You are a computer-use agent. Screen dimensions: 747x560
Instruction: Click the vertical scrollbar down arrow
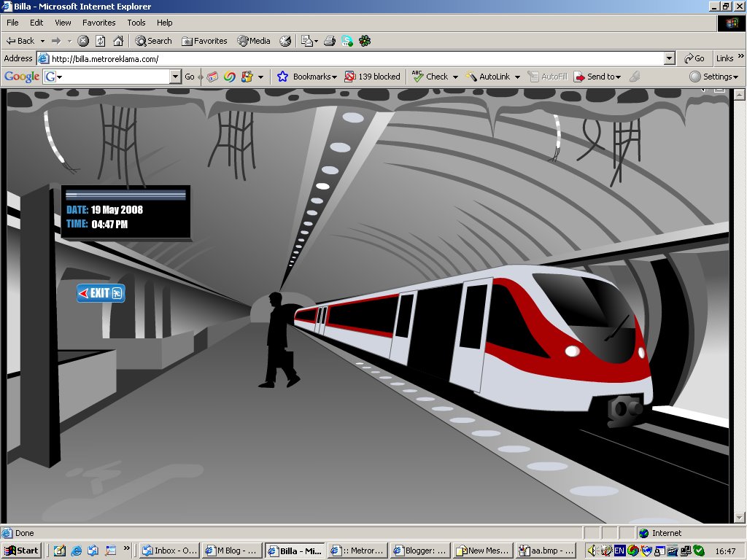740,517
